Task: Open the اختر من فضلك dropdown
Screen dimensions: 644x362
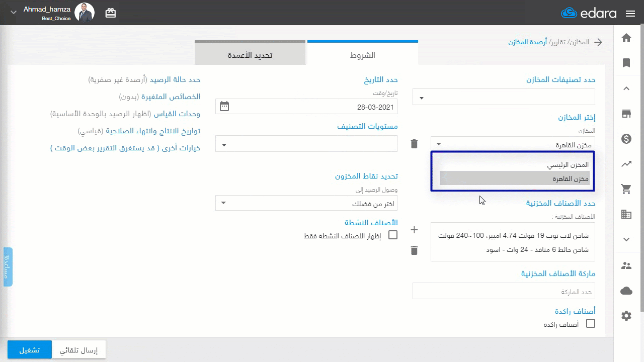Action: (x=306, y=203)
